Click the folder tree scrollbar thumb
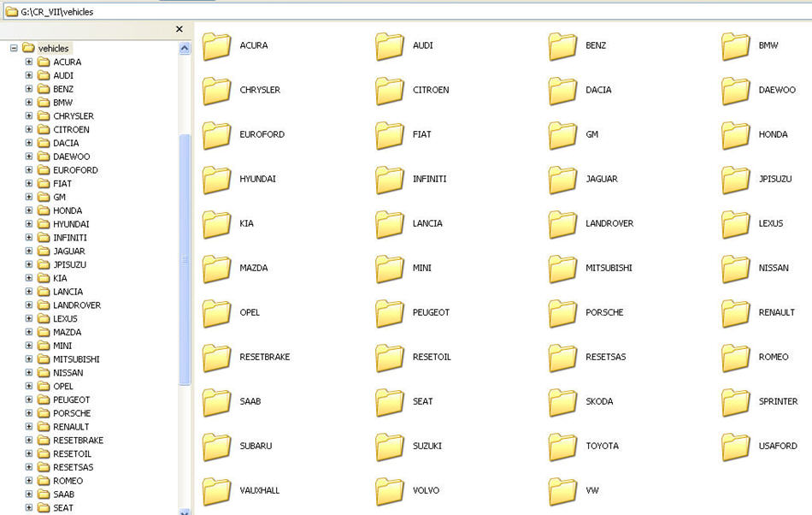The image size is (812, 515). [x=185, y=259]
